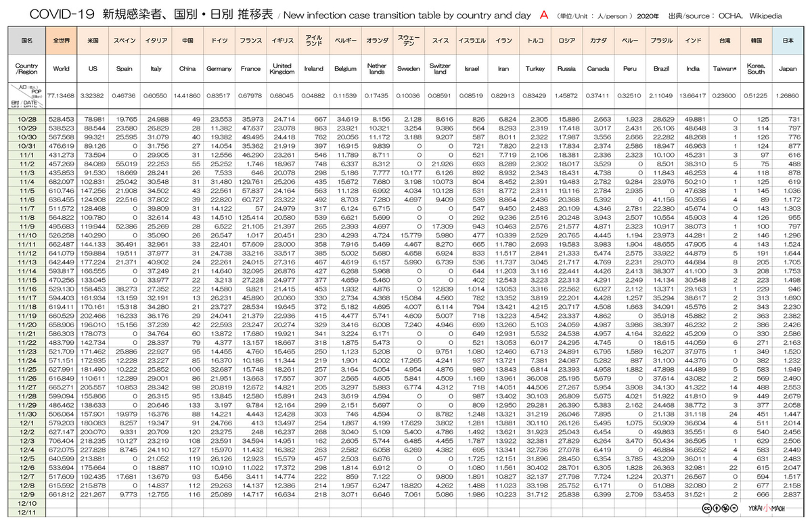The image size is (812, 522).
Task: Select the Canada column label
Action: (598, 68)
